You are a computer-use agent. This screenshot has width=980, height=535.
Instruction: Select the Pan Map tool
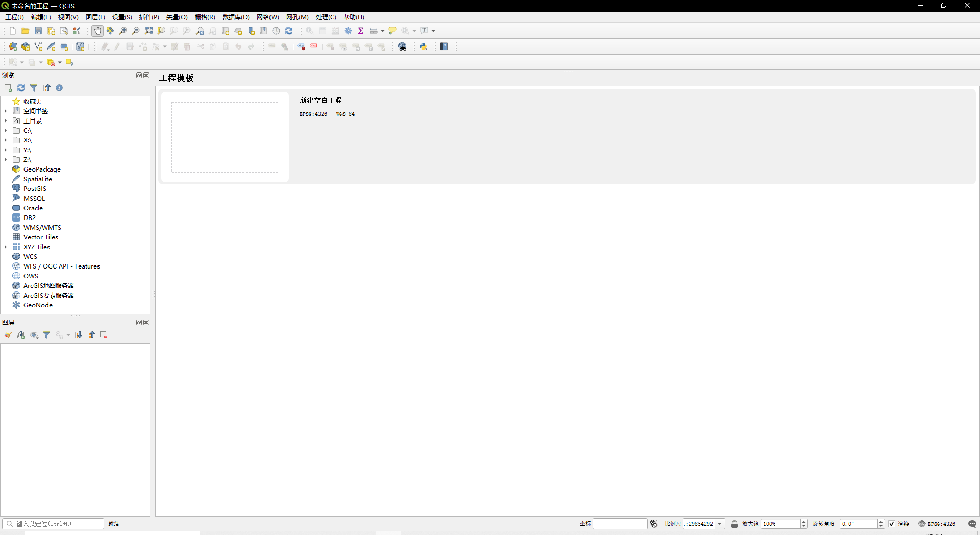[x=97, y=30]
